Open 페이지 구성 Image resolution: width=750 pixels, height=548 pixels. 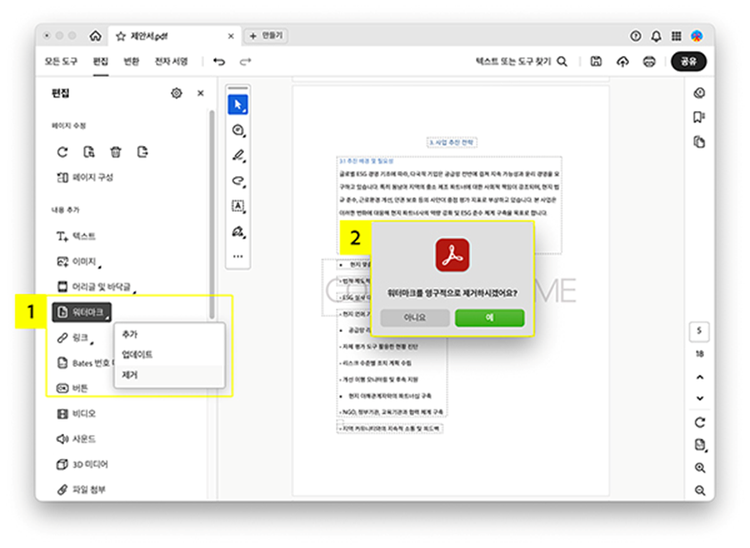85,177
